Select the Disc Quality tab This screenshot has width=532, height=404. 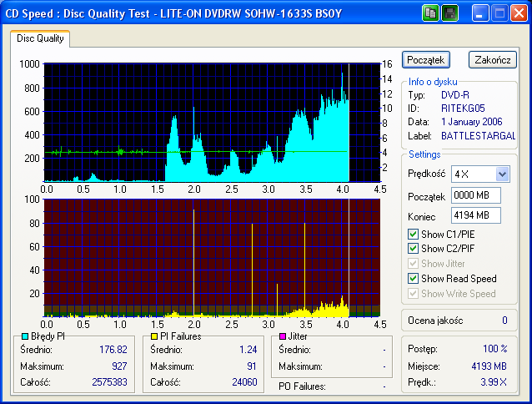pyautogui.click(x=40, y=38)
